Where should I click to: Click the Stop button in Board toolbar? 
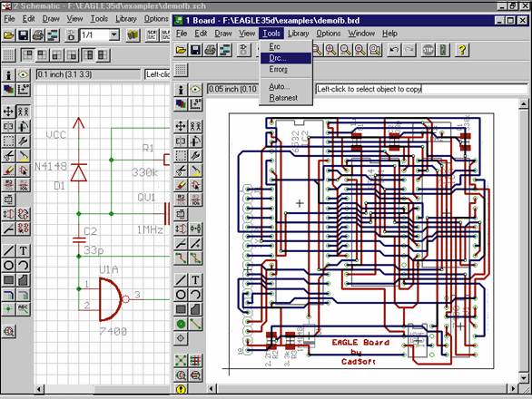pos(428,50)
